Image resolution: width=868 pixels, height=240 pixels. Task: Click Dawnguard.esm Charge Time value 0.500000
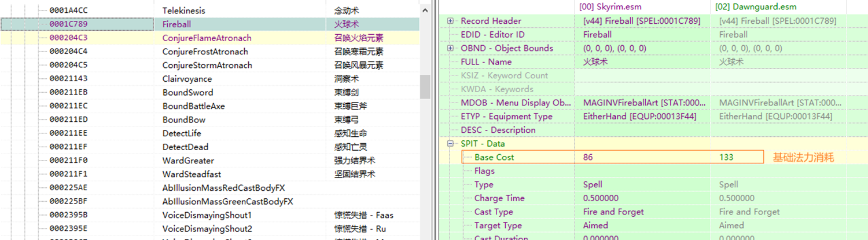click(x=738, y=198)
